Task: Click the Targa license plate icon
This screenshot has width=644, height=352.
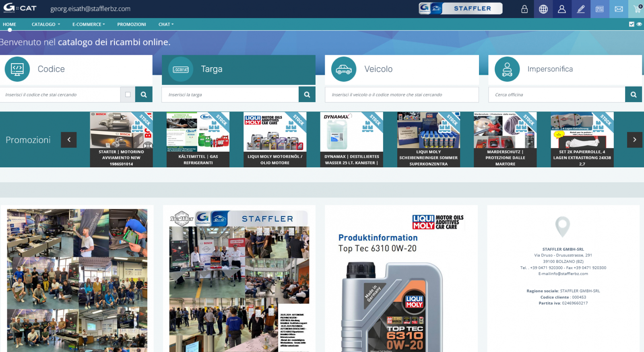Action: [181, 69]
